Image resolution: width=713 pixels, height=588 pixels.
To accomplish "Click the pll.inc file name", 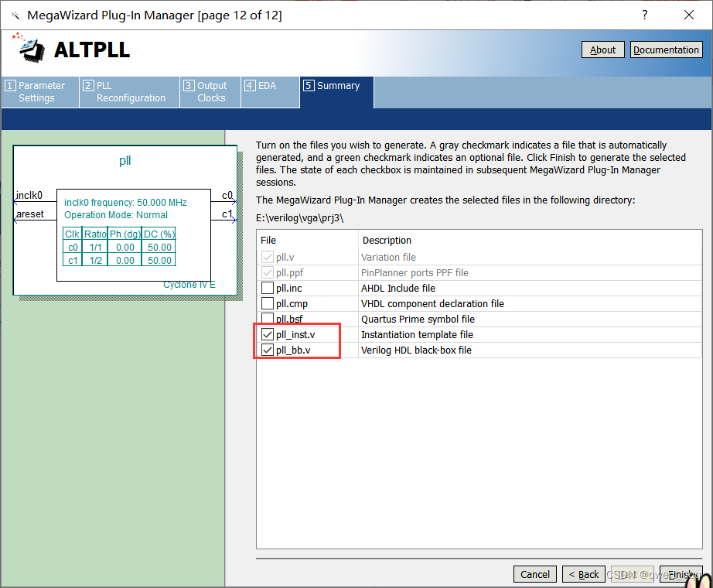I will pos(289,288).
